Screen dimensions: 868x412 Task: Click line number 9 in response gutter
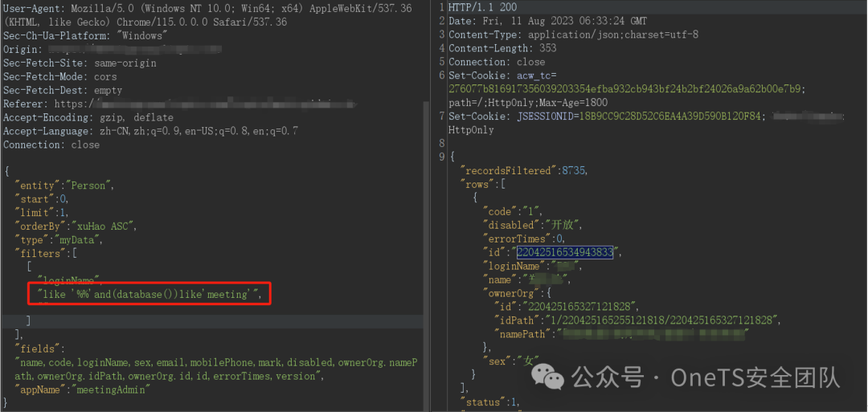pyautogui.click(x=442, y=157)
